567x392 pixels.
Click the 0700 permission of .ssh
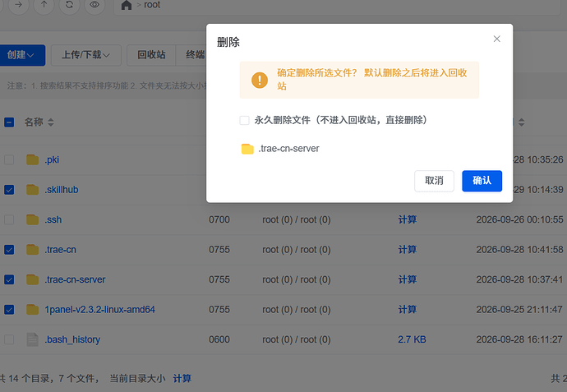click(x=219, y=220)
